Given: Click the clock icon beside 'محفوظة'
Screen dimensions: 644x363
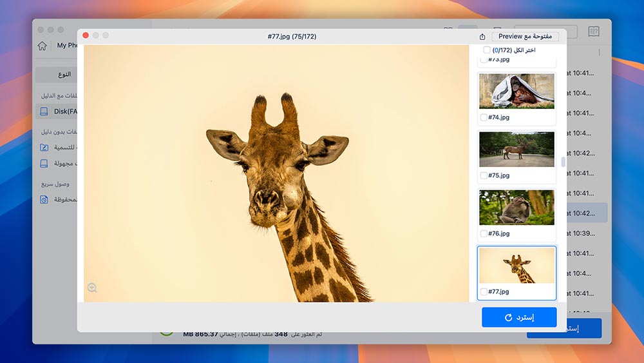Looking at the screenshot, I should coord(44,199).
